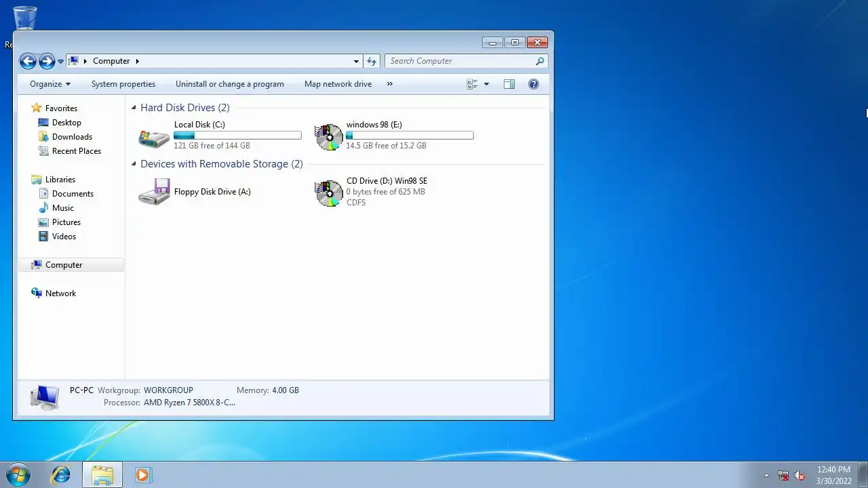Click the windows 98 (E:) usage bar
Image resolution: width=868 pixels, height=488 pixels.
tap(410, 136)
